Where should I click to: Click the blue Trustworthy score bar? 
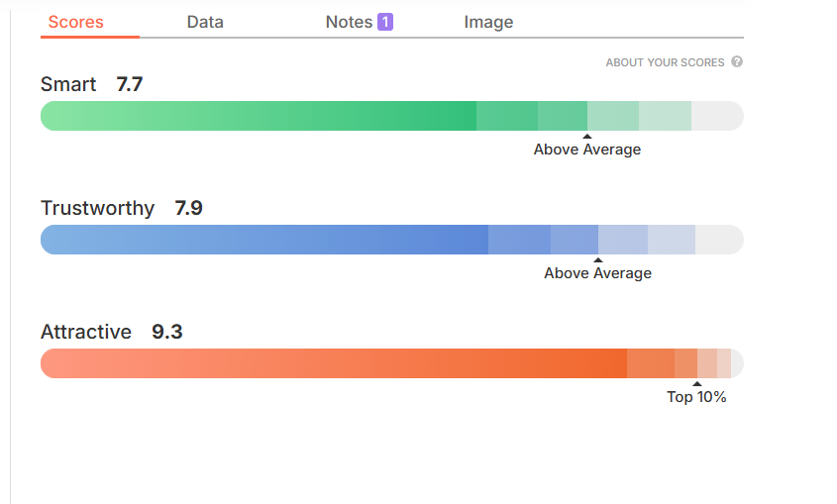(392, 240)
